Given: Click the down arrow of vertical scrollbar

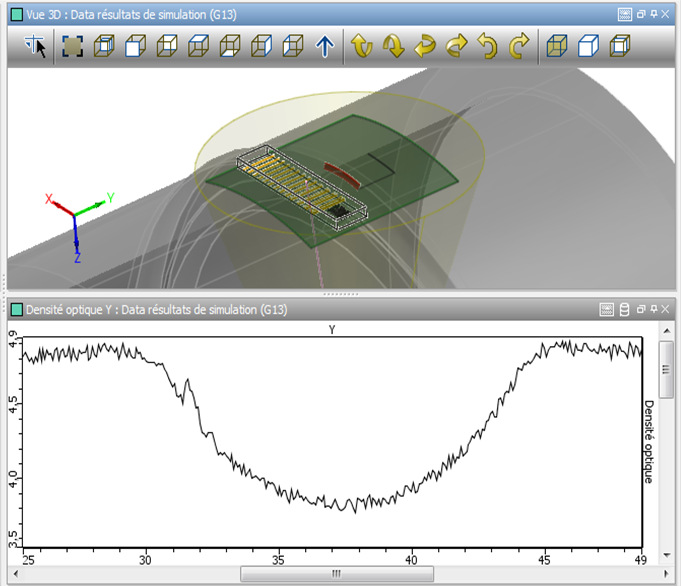Looking at the screenshot, I should click(x=667, y=555).
